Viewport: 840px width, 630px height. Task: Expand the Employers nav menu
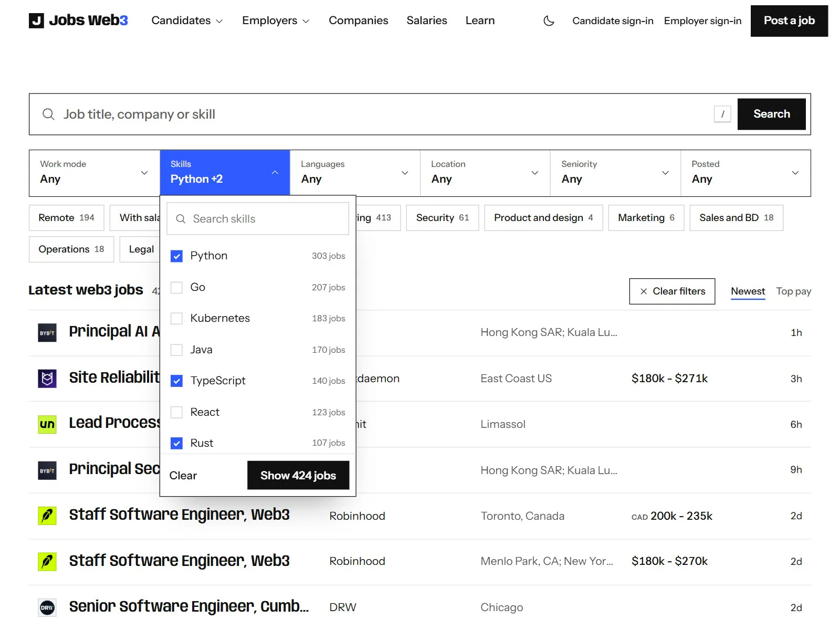[276, 20]
